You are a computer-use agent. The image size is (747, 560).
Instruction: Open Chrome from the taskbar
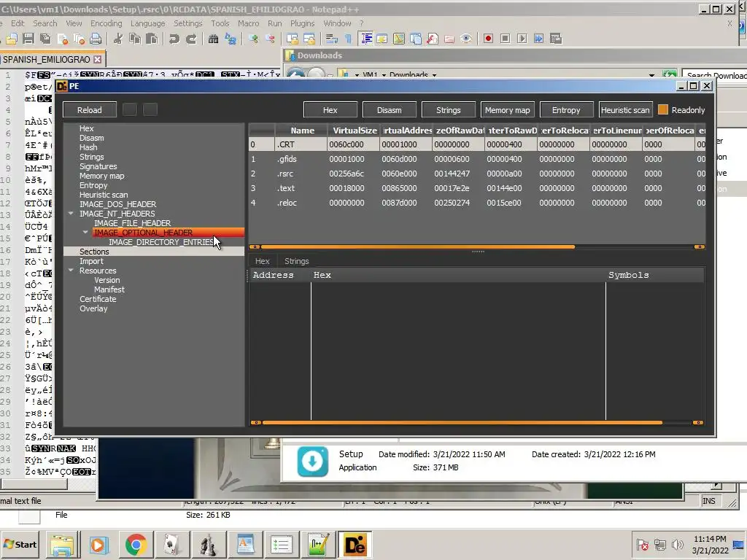pos(136,544)
